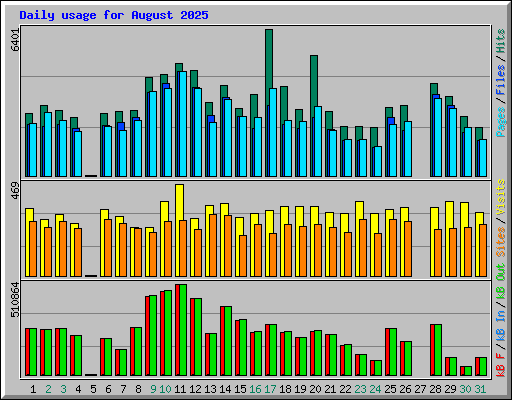Viewport: 512px width, 400px height.
Task: Click day label '12' on the x-axis
Action: (x=195, y=389)
